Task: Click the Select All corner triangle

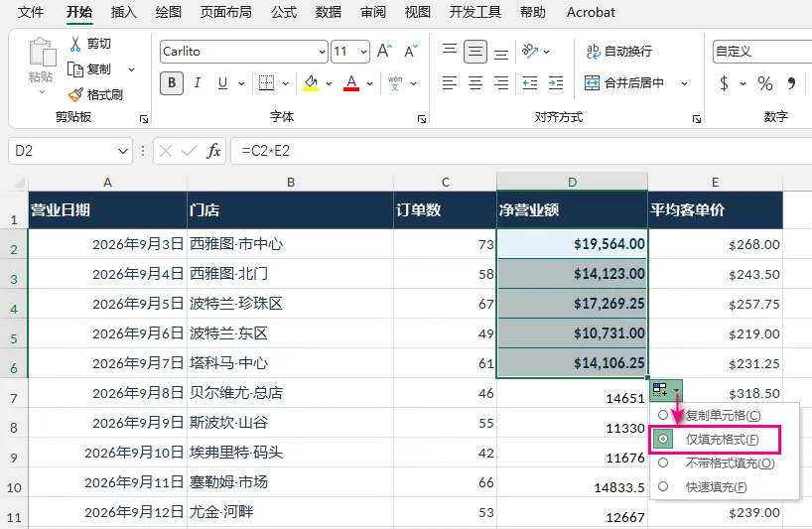Action: click(19, 182)
